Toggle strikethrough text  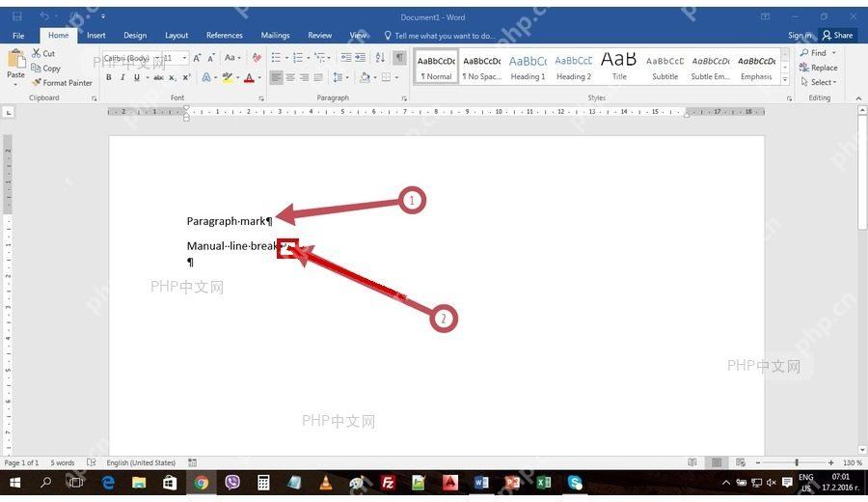[x=158, y=77]
